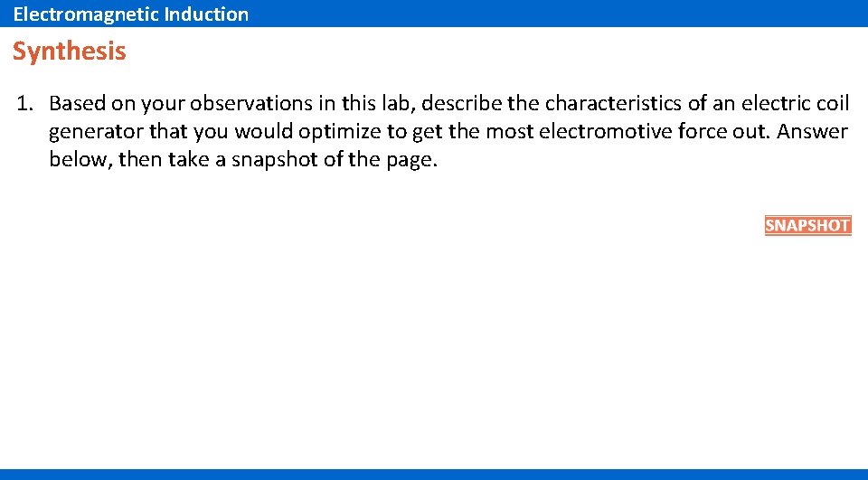Select the Electromagnetic Induction header title

(x=130, y=14)
